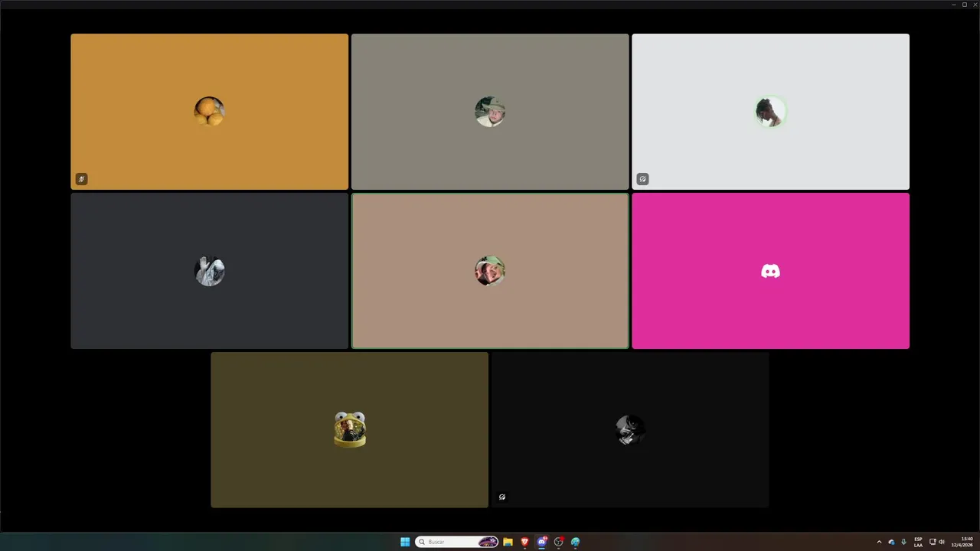
Task: Open the round dark app with red badge on taskbar
Action: click(x=559, y=542)
